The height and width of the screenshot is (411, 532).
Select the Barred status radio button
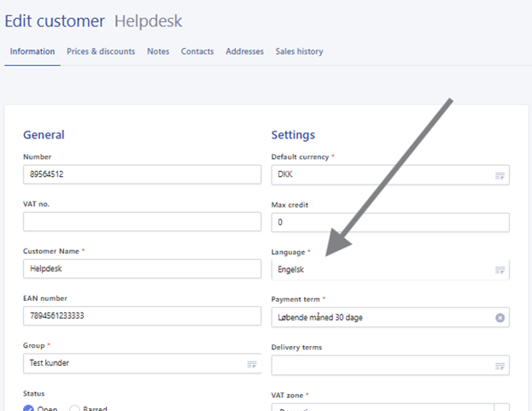pyautogui.click(x=75, y=408)
